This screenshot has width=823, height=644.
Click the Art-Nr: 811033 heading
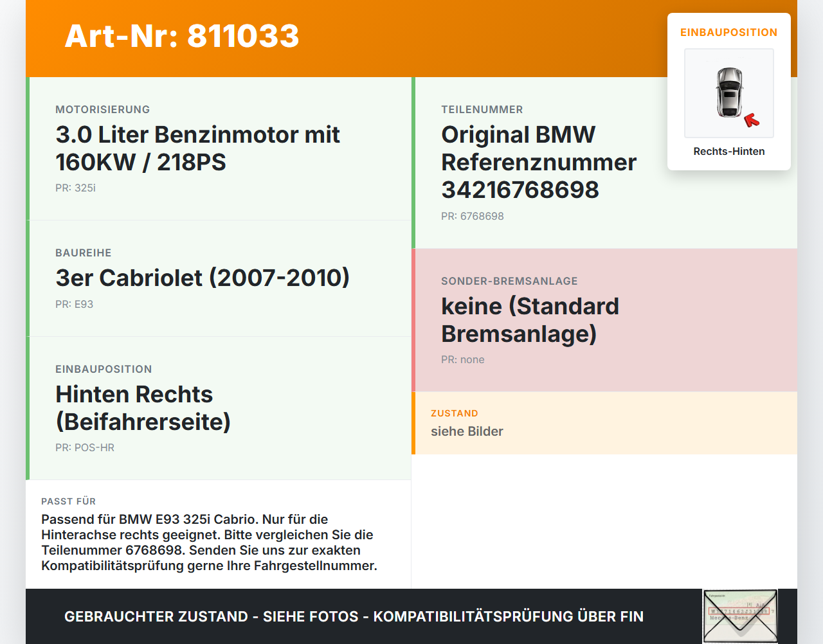click(x=182, y=36)
